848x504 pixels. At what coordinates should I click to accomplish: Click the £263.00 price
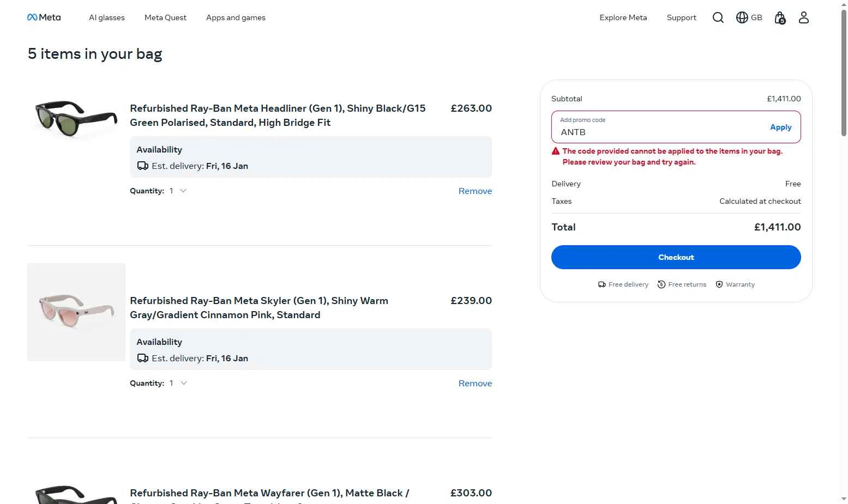[471, 108]
